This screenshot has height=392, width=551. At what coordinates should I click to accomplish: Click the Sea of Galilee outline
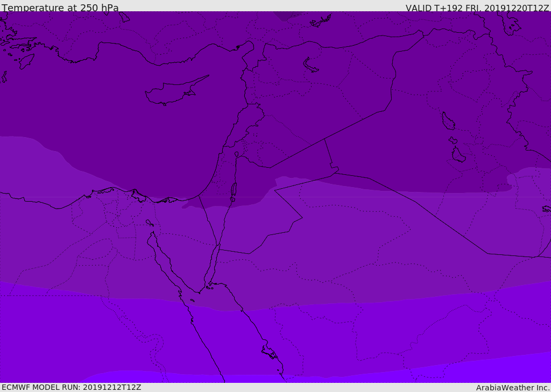[237, 154]
